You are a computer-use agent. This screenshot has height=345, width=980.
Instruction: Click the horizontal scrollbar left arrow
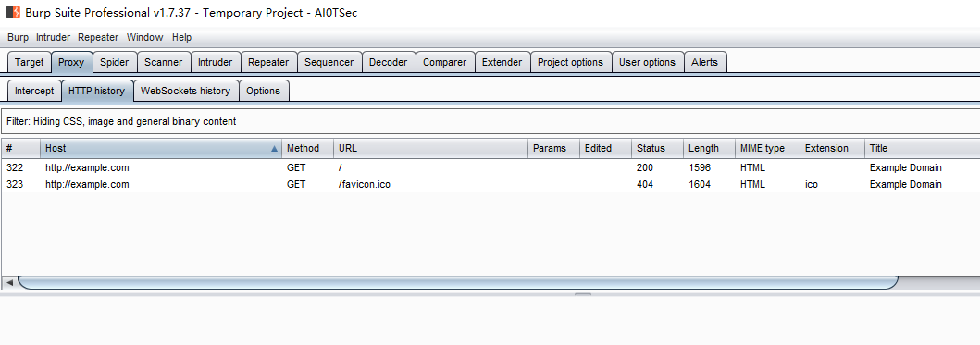[9, 282]
